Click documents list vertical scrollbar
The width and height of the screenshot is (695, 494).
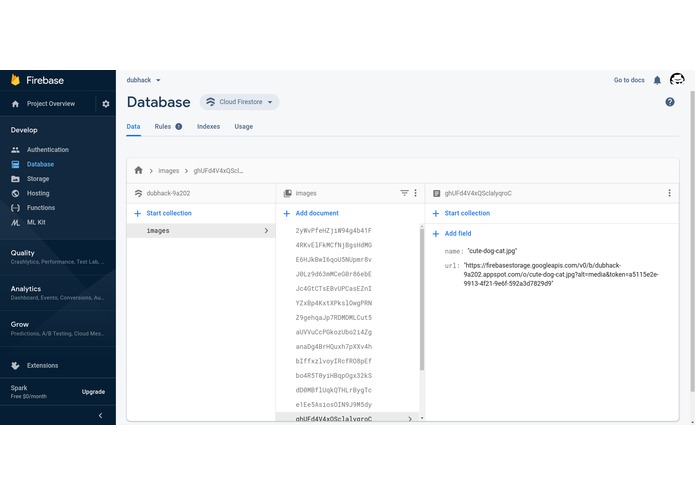pyautogui.click(x=422, y=300)
